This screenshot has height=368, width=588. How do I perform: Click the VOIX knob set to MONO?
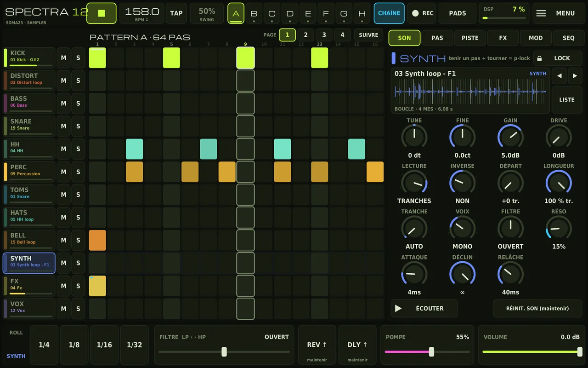462,228
